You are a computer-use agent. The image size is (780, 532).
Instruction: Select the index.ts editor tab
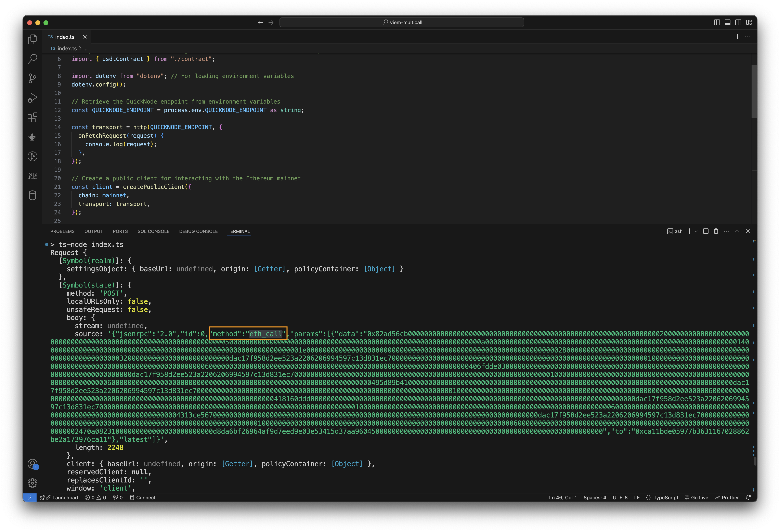click(x=66, y=37)
